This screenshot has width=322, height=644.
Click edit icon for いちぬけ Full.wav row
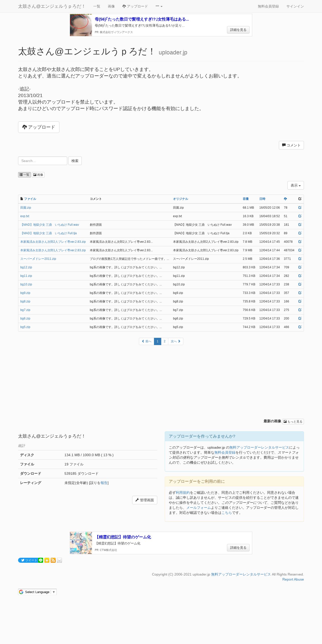point(300,224)
